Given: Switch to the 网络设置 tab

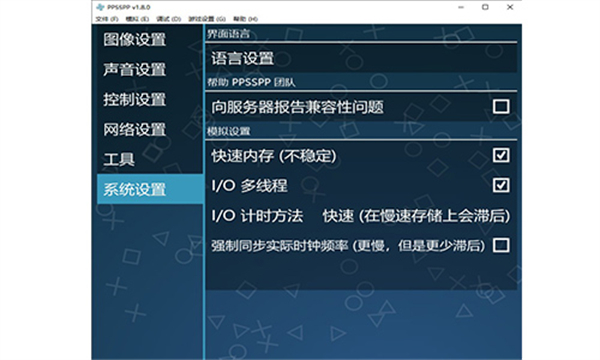Looking at the screenshot, I should click(x=150, y=129).
